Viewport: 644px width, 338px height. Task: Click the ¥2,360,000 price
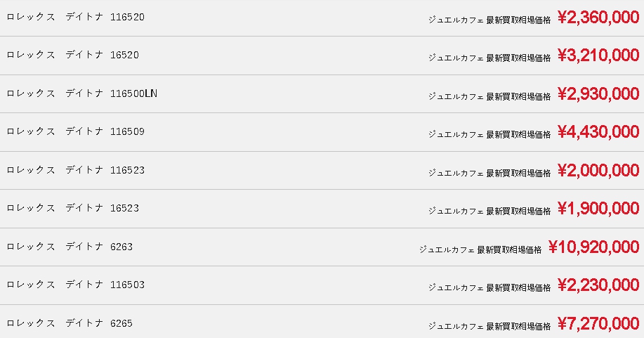tap(598, 18)
